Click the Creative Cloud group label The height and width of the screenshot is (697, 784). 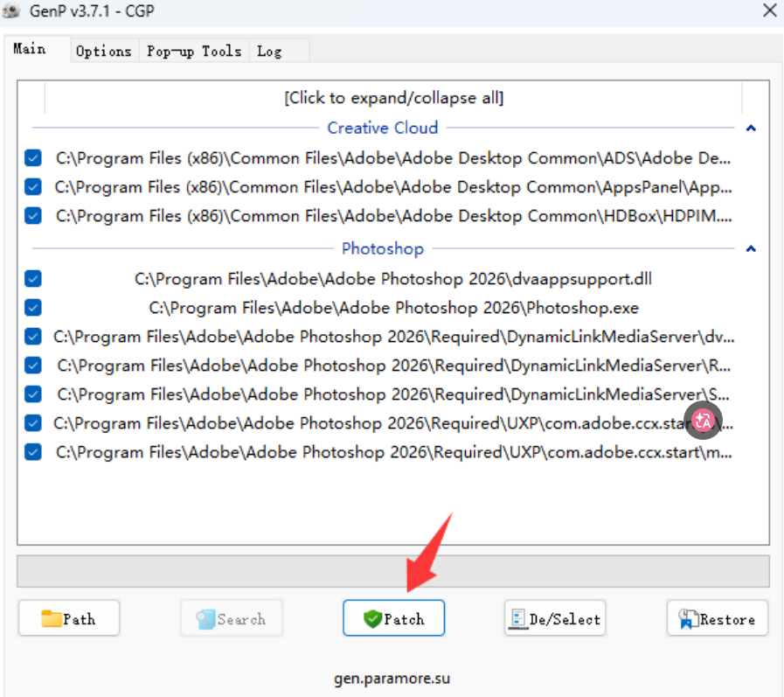(383, 128)
